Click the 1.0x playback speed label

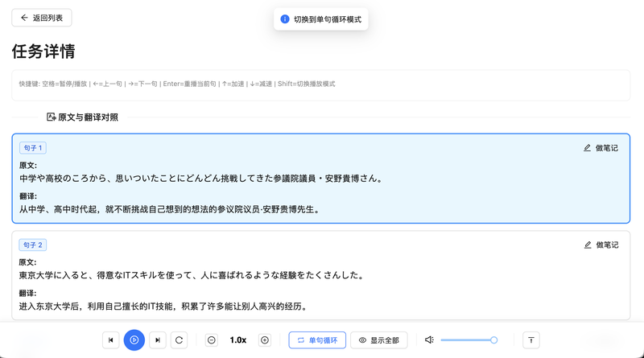[x=238, y=340]
